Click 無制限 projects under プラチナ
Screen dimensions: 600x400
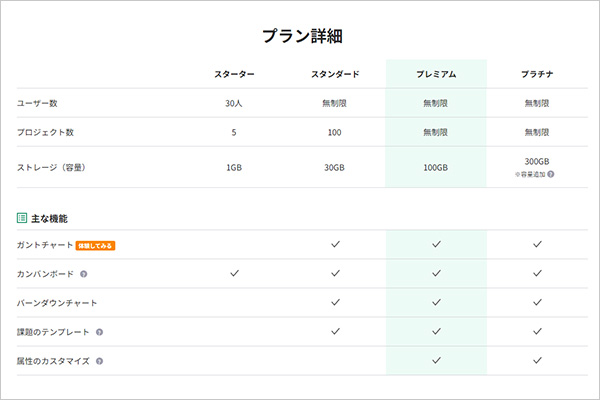tap(537, 132)
